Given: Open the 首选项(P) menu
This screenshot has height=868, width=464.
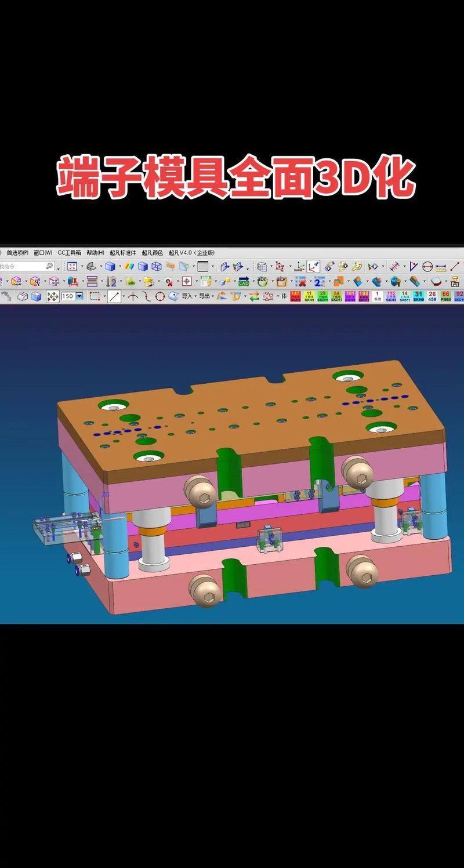Looking at the screenshot, I should pyautogui.click(x=17, y=253).
